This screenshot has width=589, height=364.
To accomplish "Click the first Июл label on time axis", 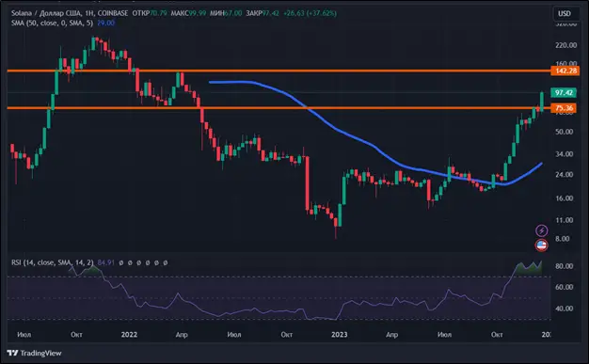I will click(x=24, y=334).
